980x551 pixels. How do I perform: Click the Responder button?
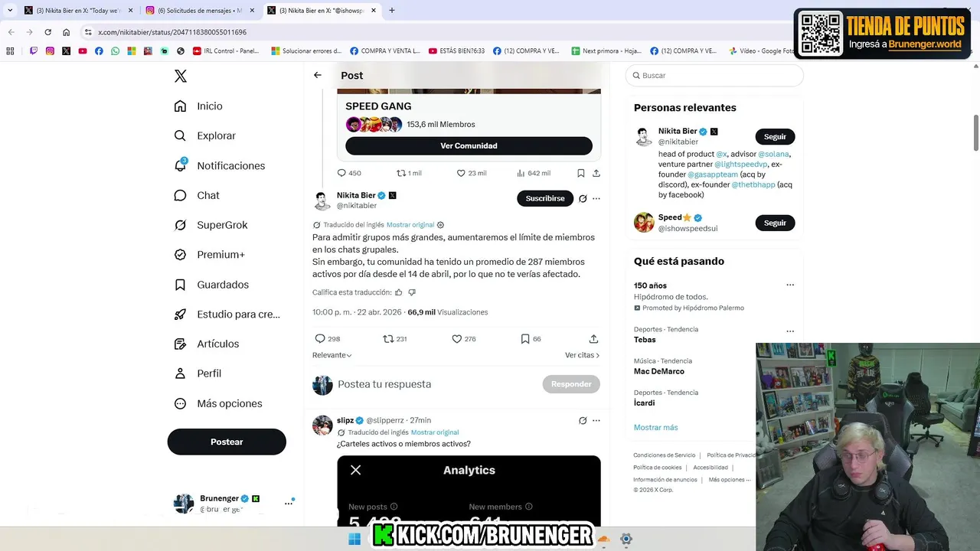(571, 384)
